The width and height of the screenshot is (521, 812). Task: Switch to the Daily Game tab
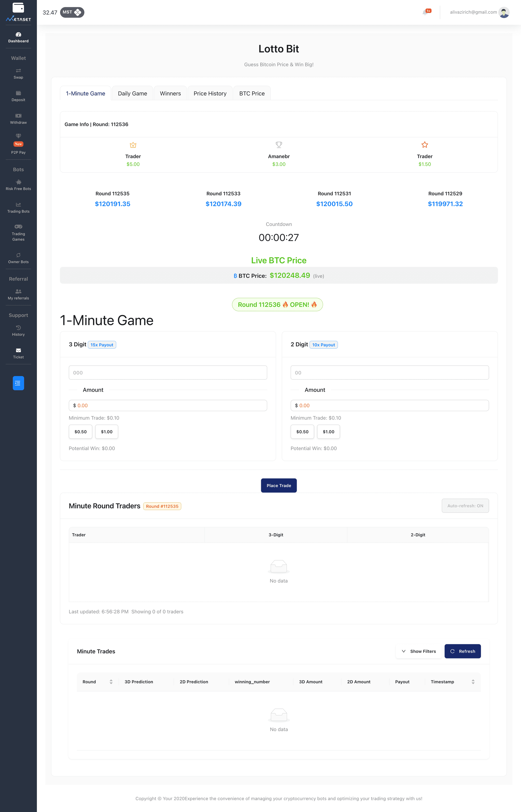coord(132,94)
